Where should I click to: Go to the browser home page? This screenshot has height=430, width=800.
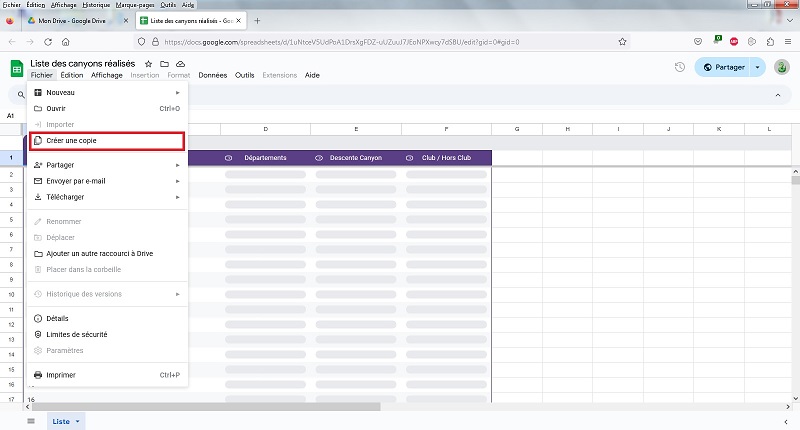[65, 42]
